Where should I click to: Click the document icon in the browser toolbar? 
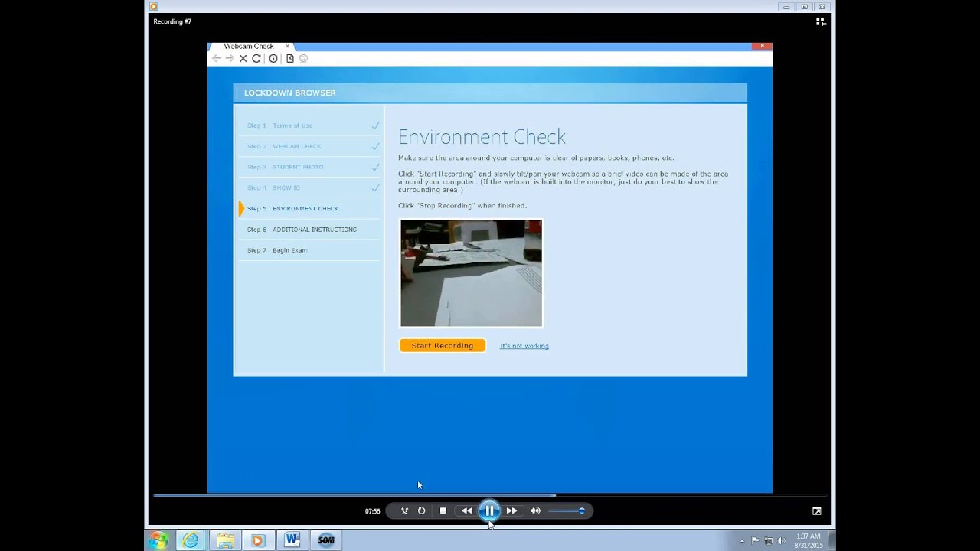click(289, 58)
